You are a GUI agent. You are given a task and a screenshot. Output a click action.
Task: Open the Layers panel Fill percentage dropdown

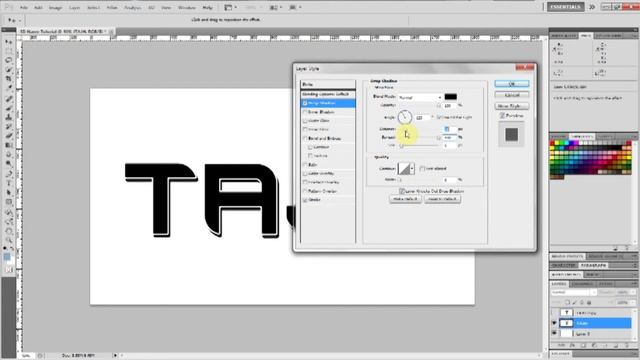click(633, 302)
